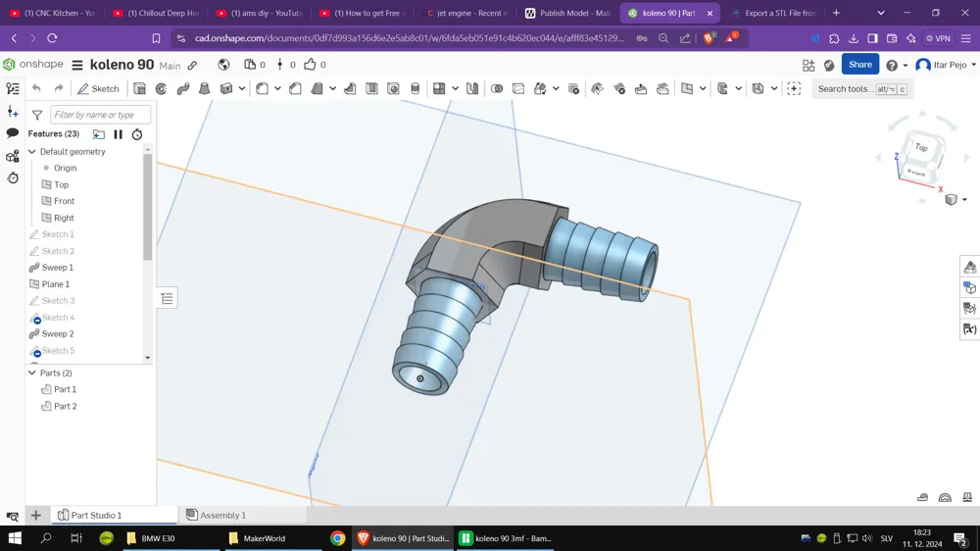
Task: Select the Move face tool
Action: coord(641,89)
